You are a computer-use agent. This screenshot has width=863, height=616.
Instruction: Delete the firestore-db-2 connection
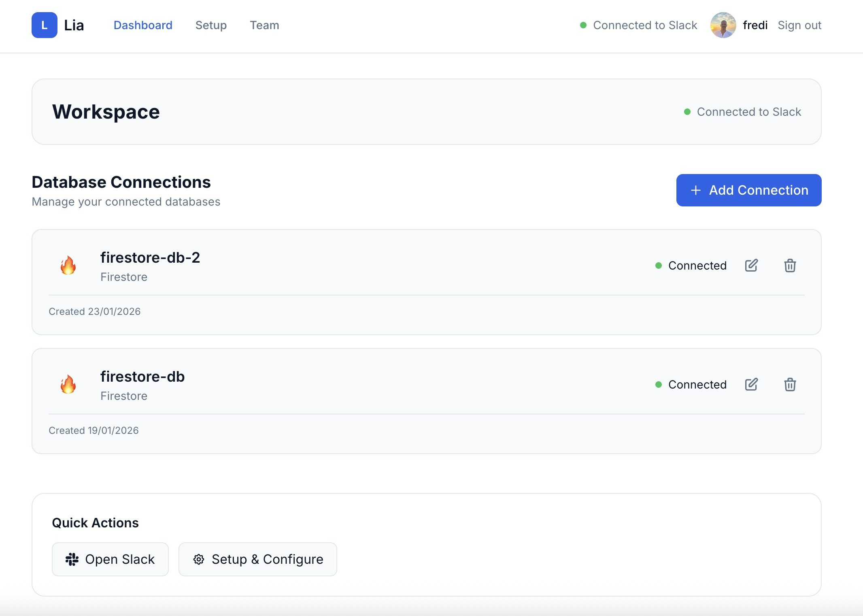[x=790, y=266]
